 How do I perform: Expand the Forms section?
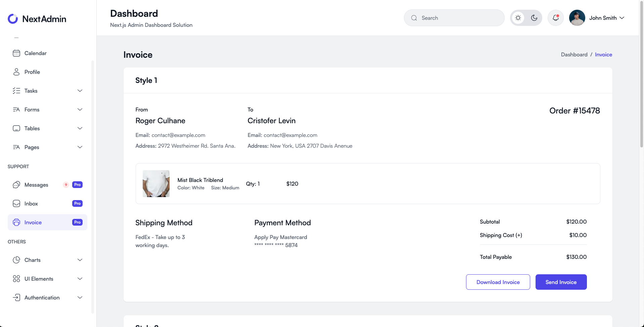[x=80, y=109]
